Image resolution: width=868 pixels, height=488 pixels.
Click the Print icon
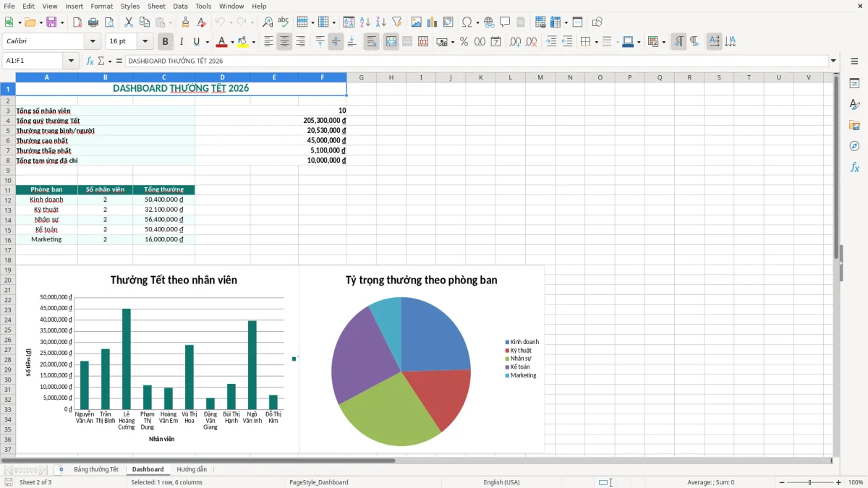click(x=93, y=22)
